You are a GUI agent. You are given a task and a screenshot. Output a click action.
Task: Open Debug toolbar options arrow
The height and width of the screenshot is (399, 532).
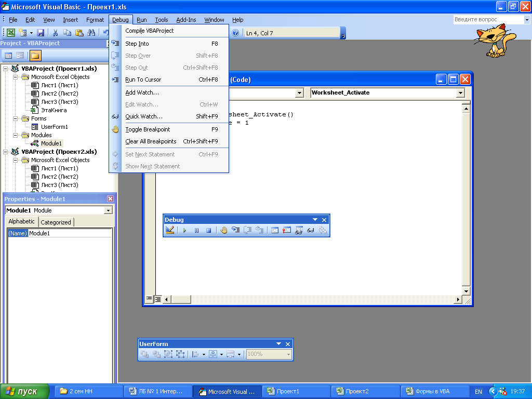(x=315, y=220)
